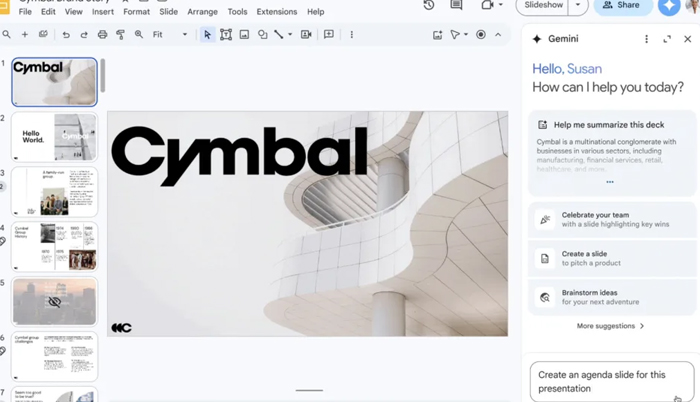
Task: Close the Gemini panel
Action: pyautogui.click(x=688, y=39)
